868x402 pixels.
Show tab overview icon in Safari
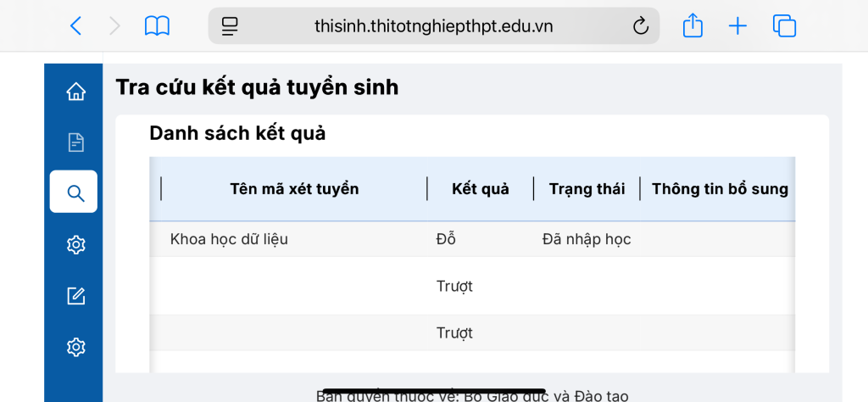tap(784, 26)
